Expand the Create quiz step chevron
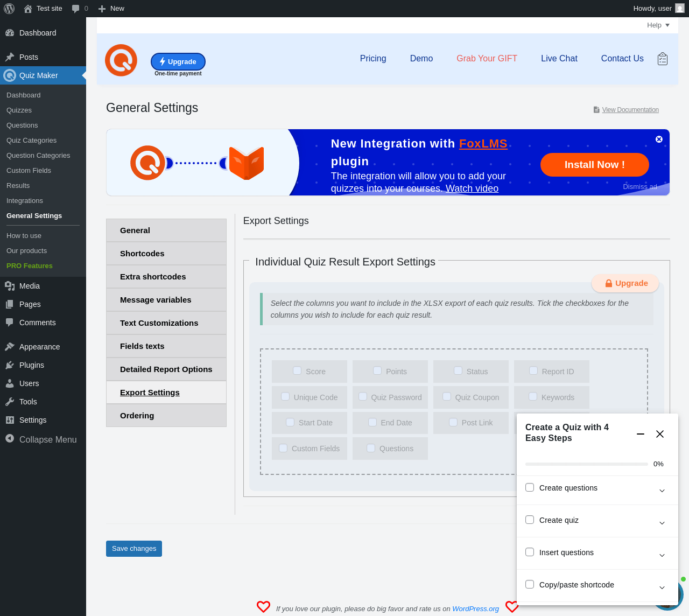Image resolution: width=689 pixels, height=616 pixels. (662, 523)
